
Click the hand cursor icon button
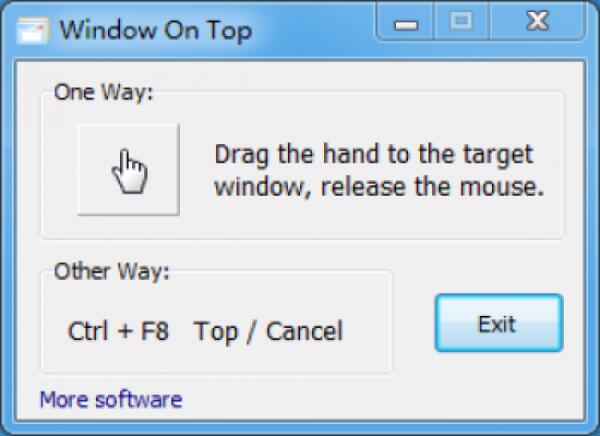coord(128,170)
